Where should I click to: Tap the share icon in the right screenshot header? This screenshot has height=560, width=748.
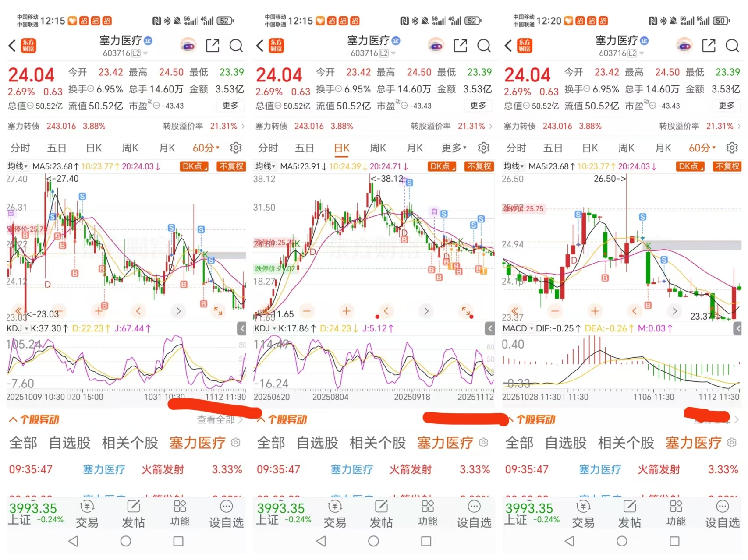click(x=709, y=46)
